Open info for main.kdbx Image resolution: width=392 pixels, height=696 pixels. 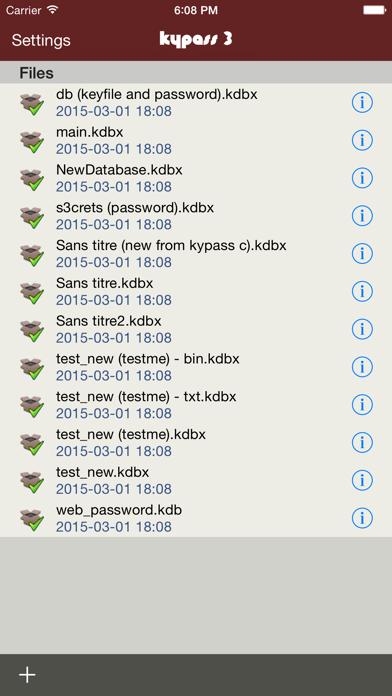[362, 140]
